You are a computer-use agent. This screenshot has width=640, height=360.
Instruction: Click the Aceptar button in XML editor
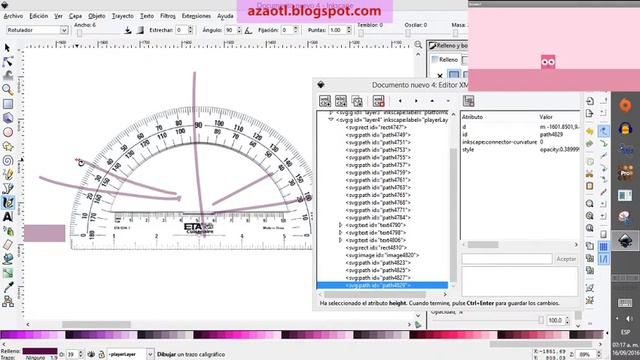[x=566, y=259]
